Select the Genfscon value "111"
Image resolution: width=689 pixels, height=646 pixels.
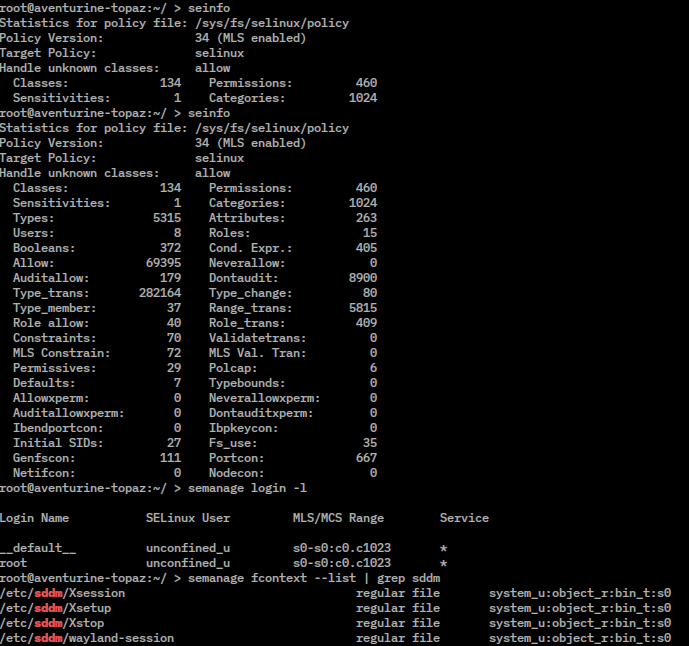point(170,458)
